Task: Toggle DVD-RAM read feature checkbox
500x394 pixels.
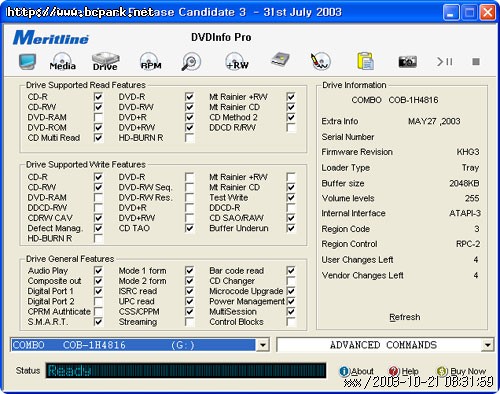Action: click(98, 117)
